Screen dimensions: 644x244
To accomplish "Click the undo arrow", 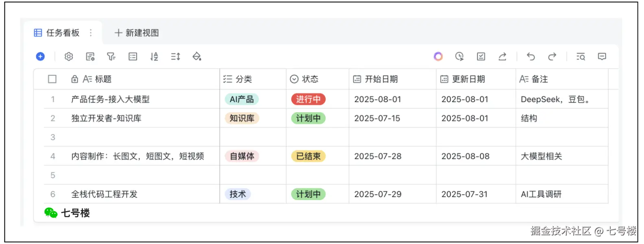I will coord(531,57).
